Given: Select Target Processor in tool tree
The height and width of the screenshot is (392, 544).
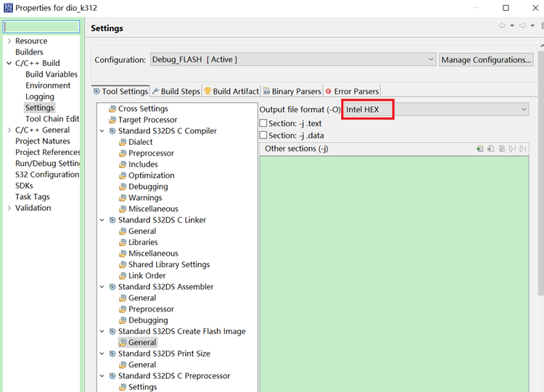Looking at the screenshot, I should 147,120.
